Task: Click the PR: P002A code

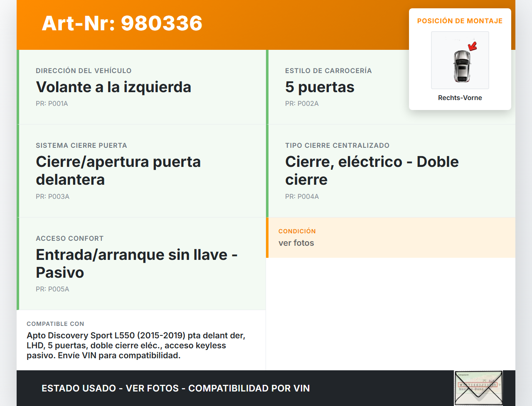Action: (302, 104)
